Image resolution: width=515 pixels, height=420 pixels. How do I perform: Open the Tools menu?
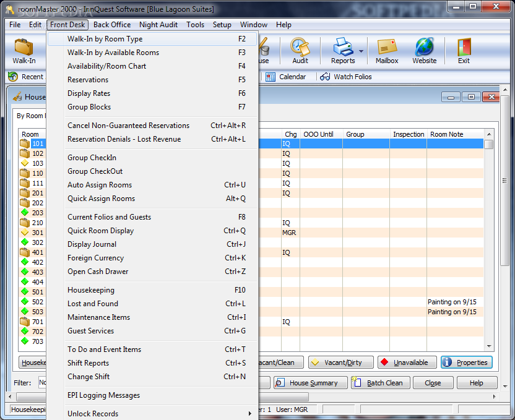pos(195,25)
